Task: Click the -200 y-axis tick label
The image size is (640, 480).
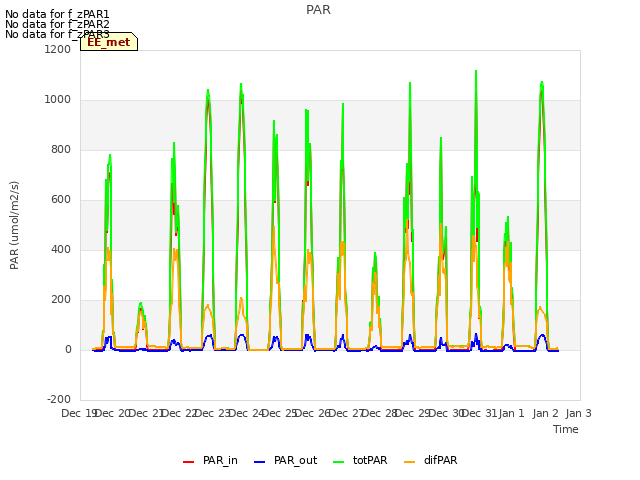Action: 59,399
